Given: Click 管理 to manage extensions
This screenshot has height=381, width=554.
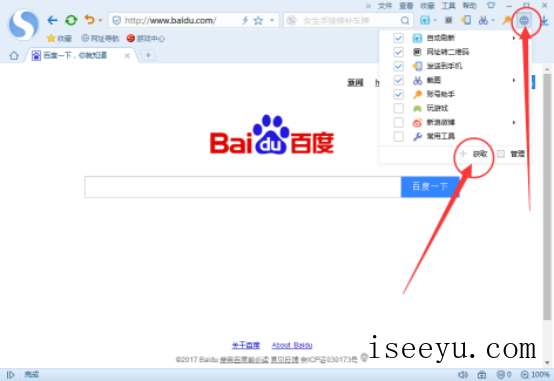Looking at the screenshot, I should 511,154.
